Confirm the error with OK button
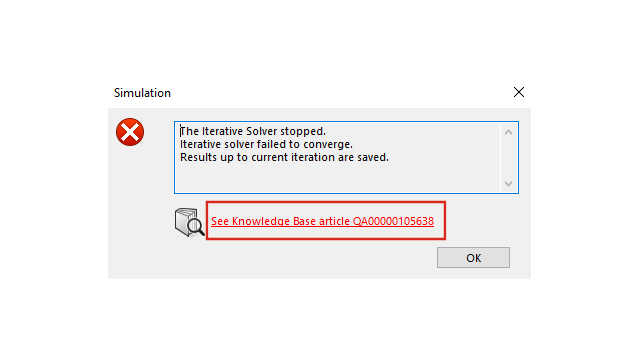This screenshot has height=360, width=640. point(473,258)
